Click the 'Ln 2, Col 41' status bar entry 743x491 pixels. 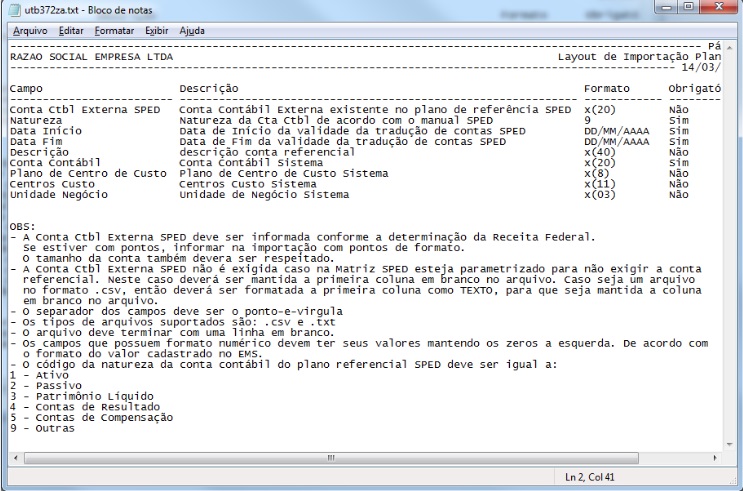pyautogui.click(x=589, y=477)
